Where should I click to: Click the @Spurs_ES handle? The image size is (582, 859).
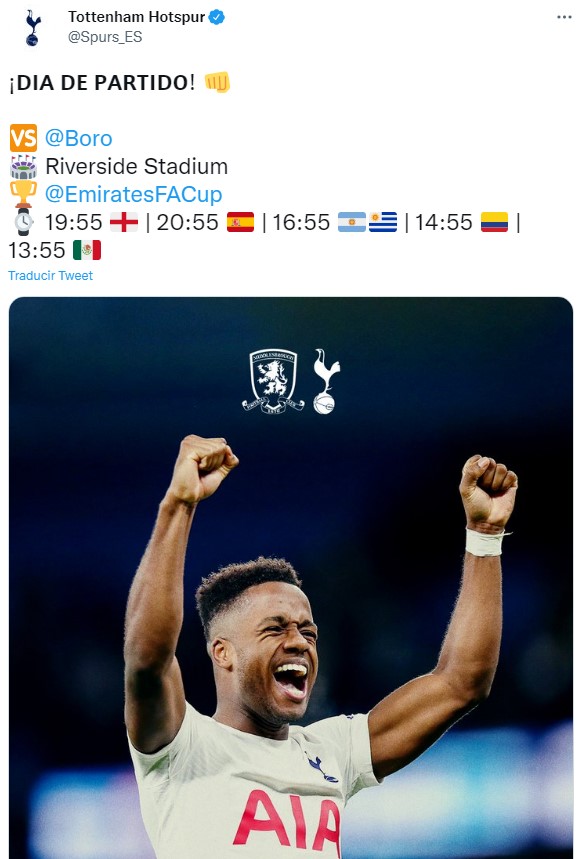point(105,37)
